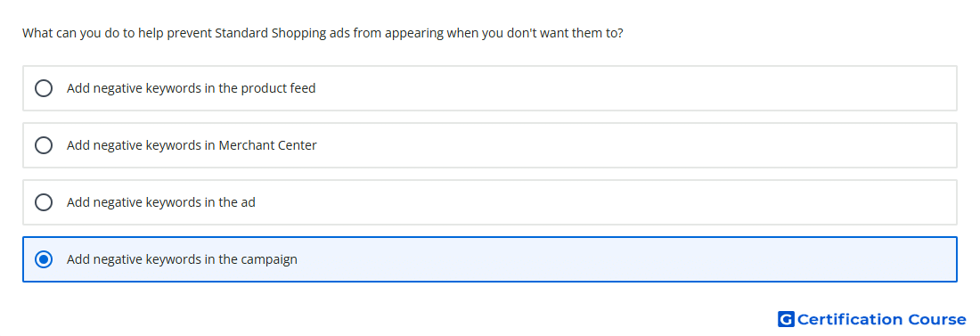Open the Certification Course link
Image resolution: width=980 pixels, height=336 pixels.
point(872,319)
